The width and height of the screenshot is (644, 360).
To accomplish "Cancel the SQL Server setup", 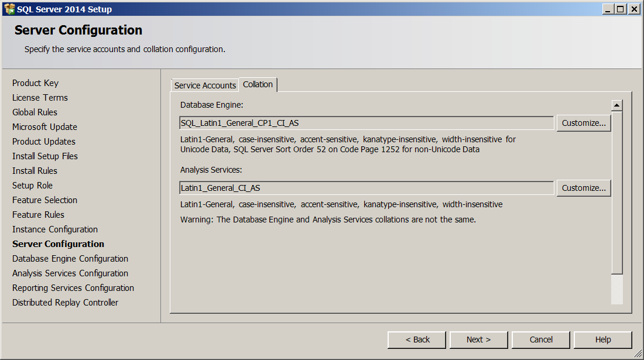I will coord(541,340).
